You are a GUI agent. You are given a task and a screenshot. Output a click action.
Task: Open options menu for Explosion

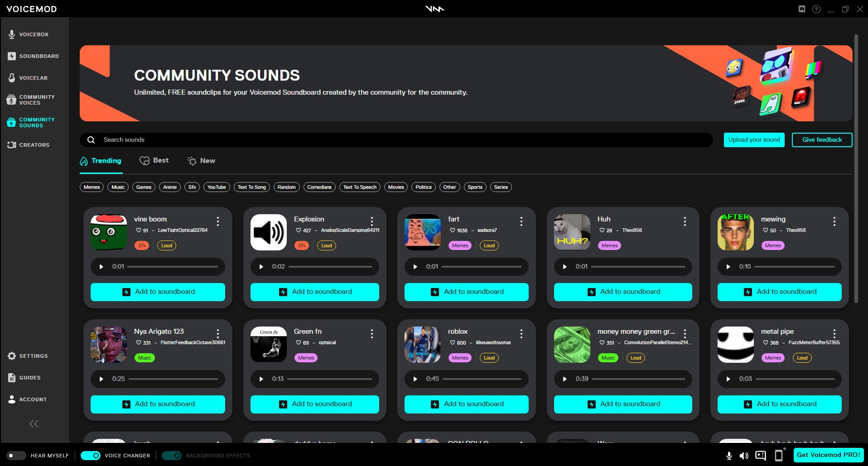click(x=372, y=221)
